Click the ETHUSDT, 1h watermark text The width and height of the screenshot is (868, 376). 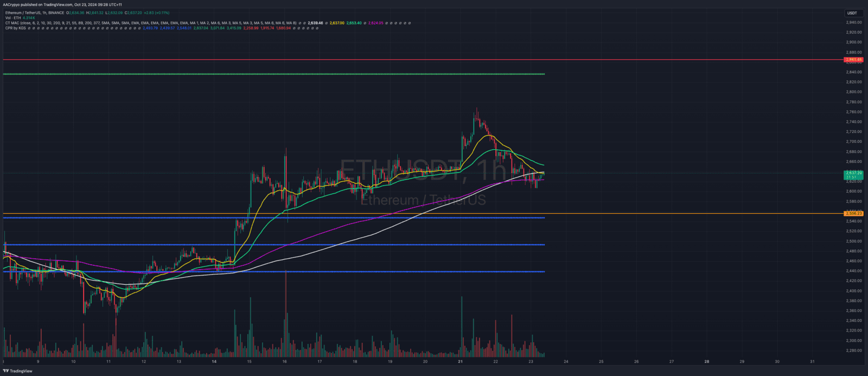[x=422, y=171]
